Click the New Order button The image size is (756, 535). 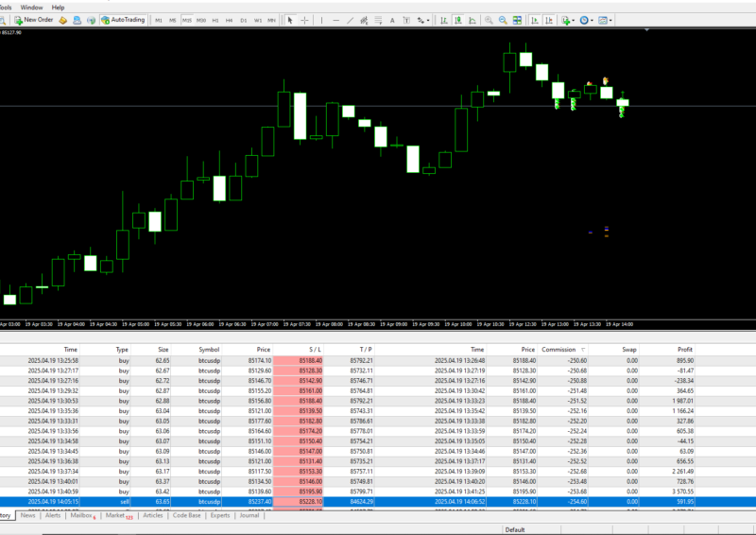[x=34, y=19]
